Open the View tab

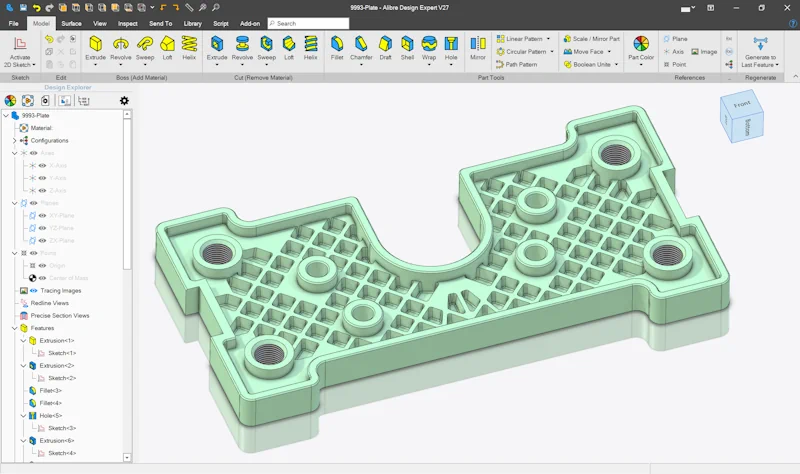tap(100, 23)
